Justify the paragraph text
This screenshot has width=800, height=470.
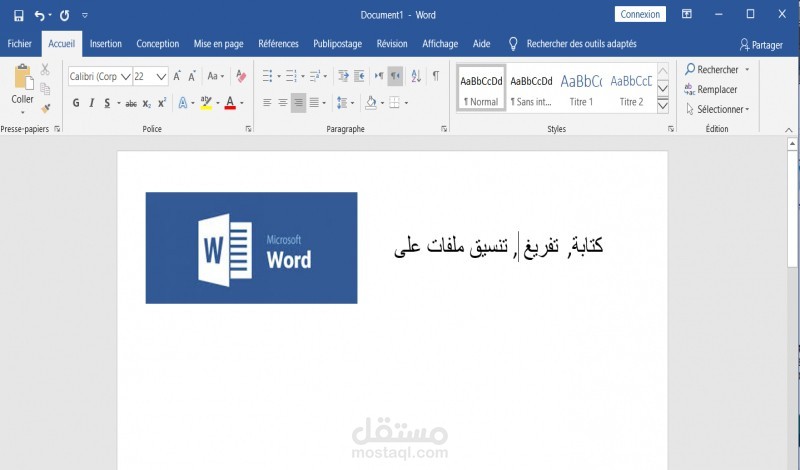click(314, 103)
